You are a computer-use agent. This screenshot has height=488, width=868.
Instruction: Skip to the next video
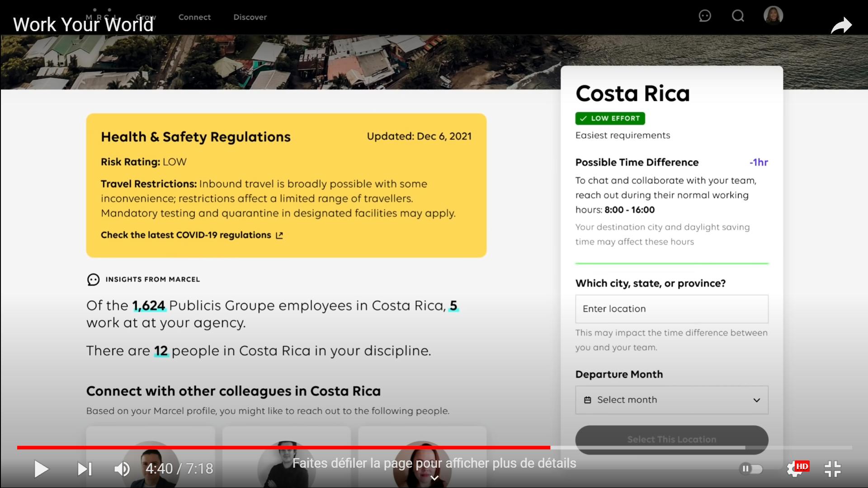click(x=85, y=469)
